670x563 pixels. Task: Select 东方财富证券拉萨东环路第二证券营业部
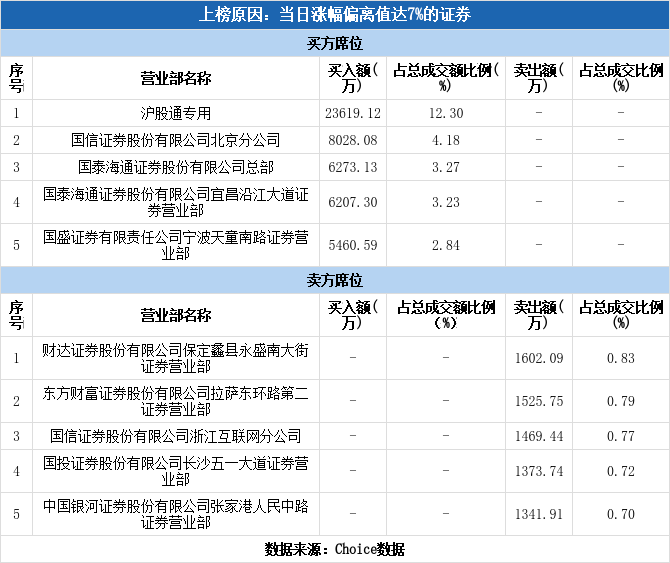(176, 401)
